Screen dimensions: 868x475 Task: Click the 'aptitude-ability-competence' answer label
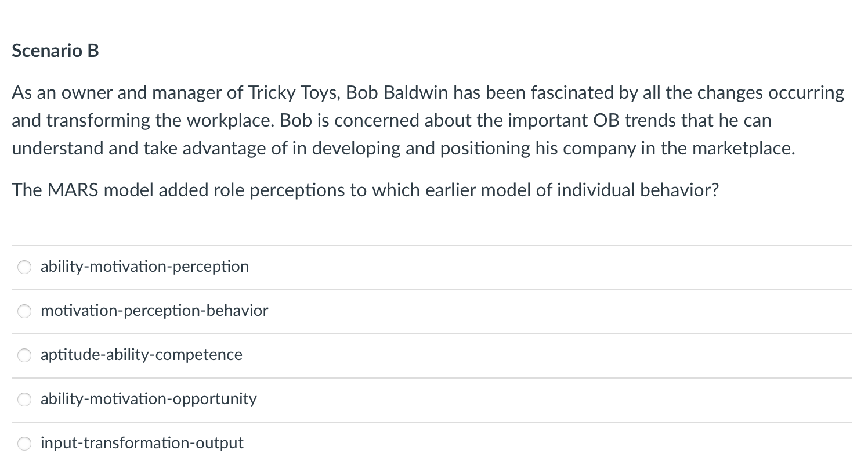click(x=142, y=355)
